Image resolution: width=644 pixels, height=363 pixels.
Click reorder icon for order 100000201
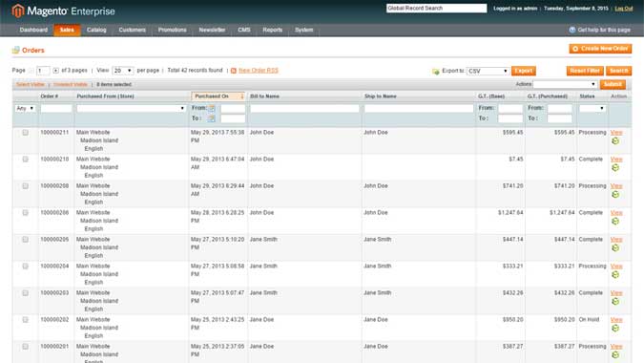(615, 354)
